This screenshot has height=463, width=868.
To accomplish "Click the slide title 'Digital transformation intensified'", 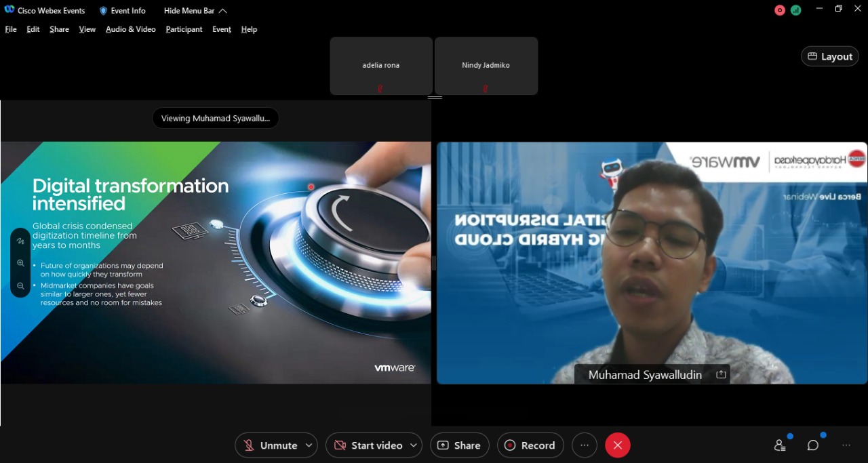I will (130, 195).
